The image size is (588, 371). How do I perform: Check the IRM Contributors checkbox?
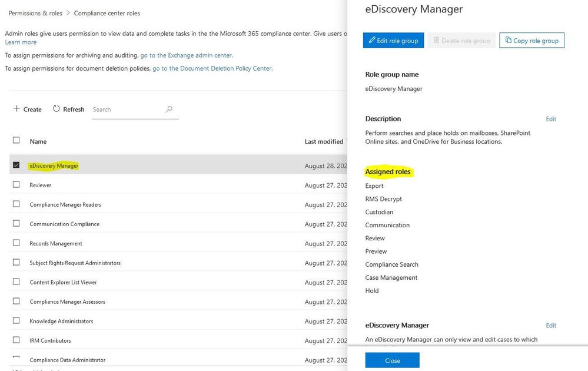[16, 340]
